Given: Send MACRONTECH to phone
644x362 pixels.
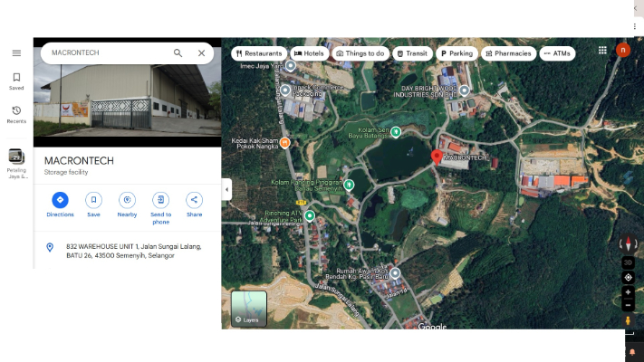Looking at the screenshot, I should click(x=160, y=208).
